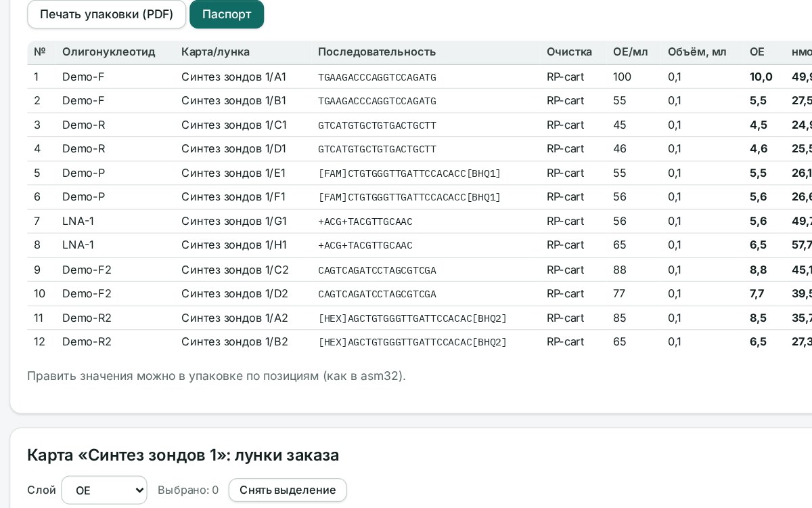Click cell Синтез зондов 1/C2
The image size is (812, 508).
click(x=235, y=270)
